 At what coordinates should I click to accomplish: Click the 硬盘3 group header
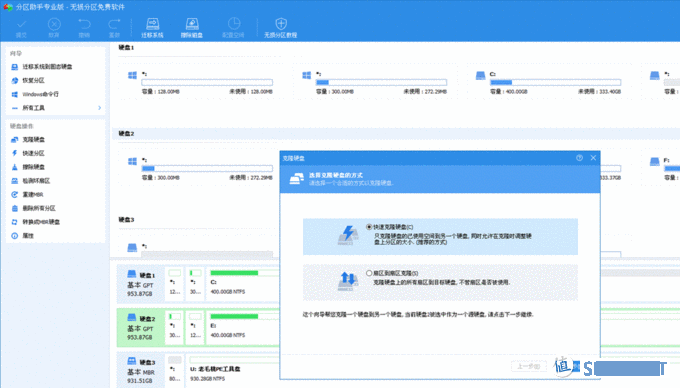[x=127, y=220]
